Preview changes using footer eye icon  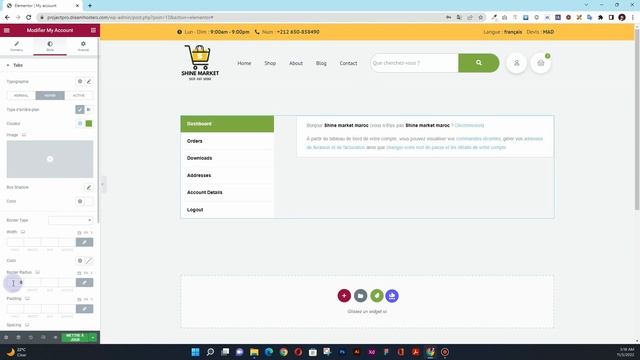click(55, 338)
